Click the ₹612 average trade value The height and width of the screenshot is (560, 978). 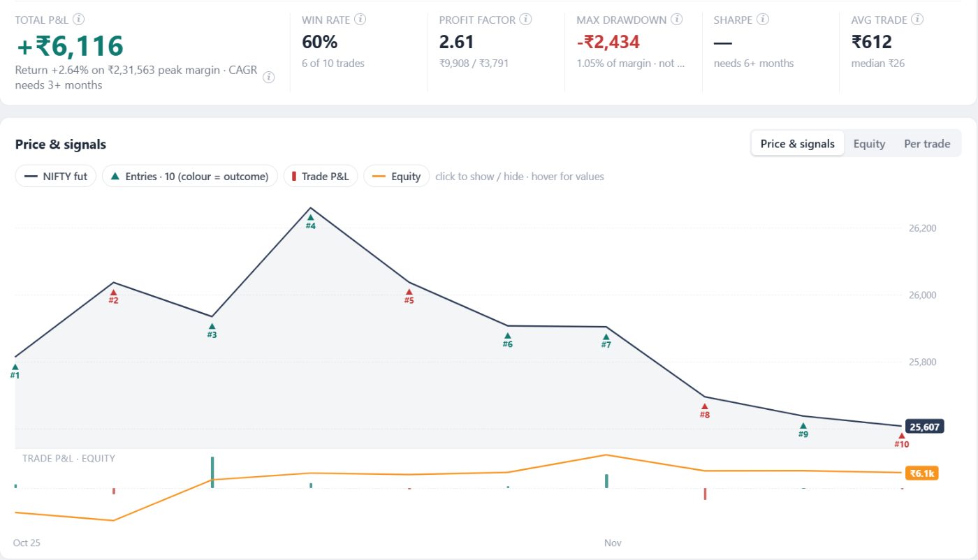tap(871, 42)
